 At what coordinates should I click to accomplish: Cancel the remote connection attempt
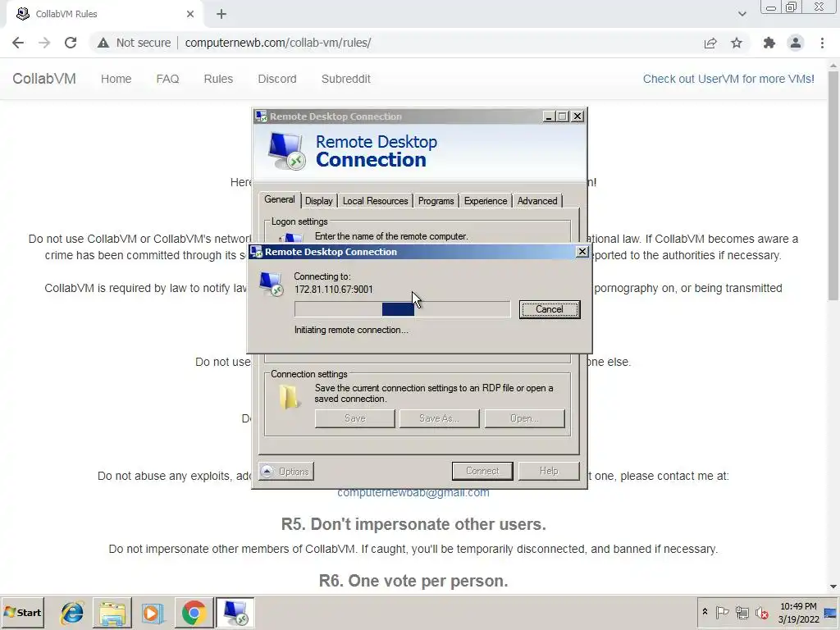click(549, 309)
